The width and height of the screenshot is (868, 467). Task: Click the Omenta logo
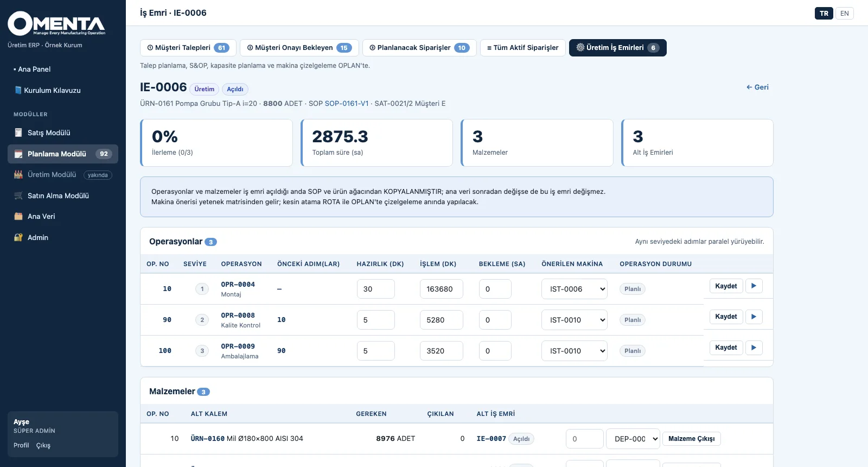[x=56, y=24]
